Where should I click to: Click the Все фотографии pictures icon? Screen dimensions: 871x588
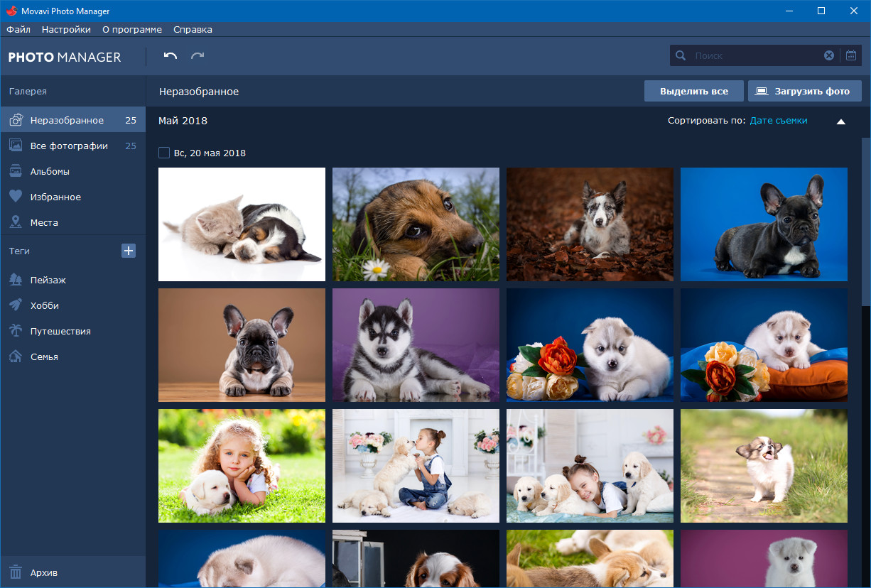click(16, 146)
